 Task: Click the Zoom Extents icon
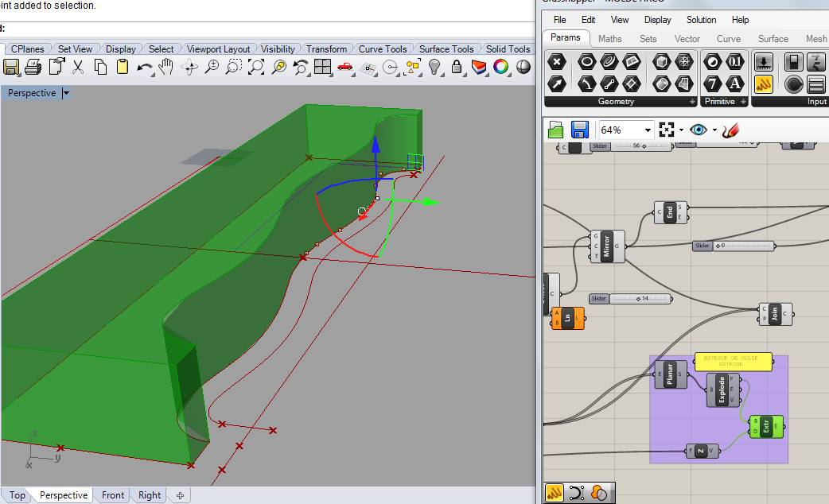click(x=256, y=67)
